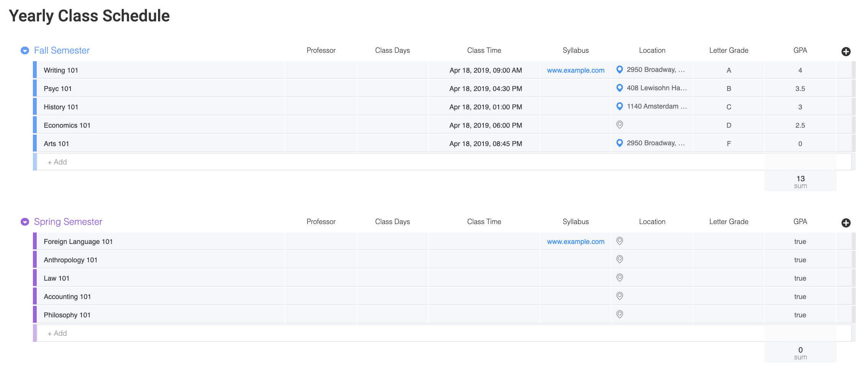Add a column to Fall Semester group
This screenshot has height=377, width=868.
pyautogui.click(x=846, y=52)
